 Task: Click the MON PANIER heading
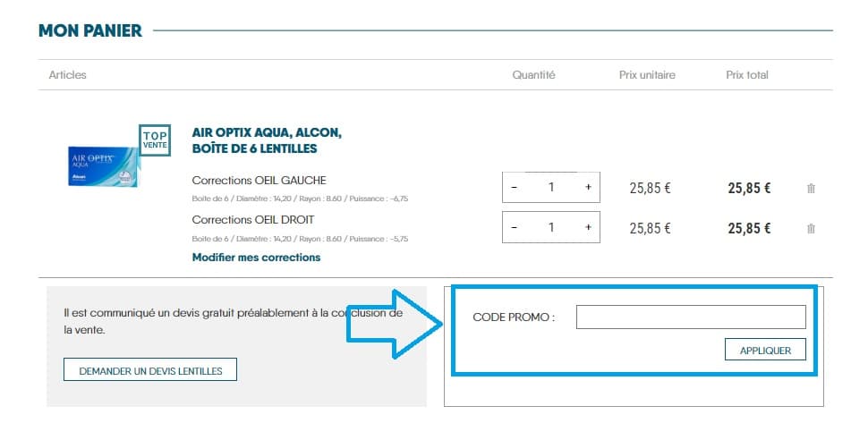point(90,31)
